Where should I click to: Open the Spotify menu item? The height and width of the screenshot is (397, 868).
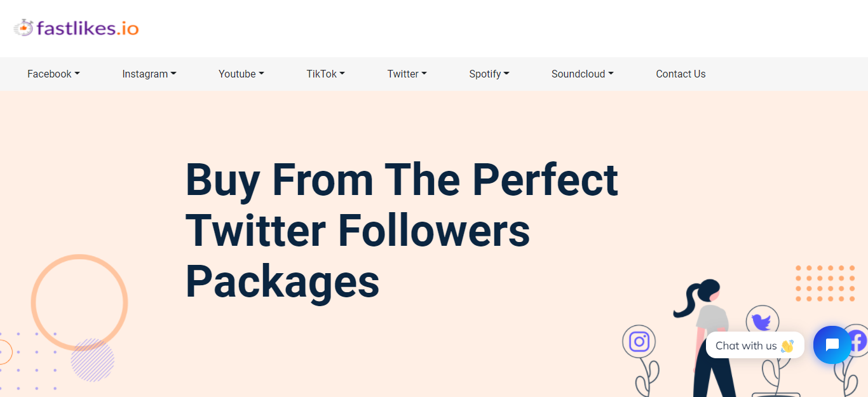coord(489,74)
